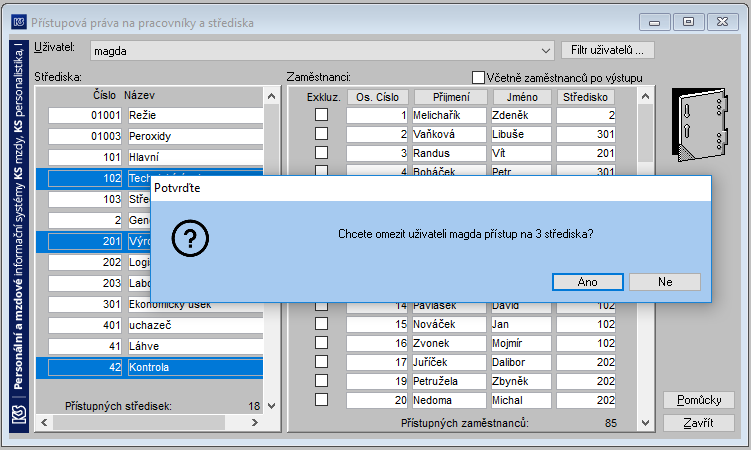The width and height of the screenshot is (751, 450).
Task: Select the highlighted středisko 42 Kontrola
Action: point(156,368)
